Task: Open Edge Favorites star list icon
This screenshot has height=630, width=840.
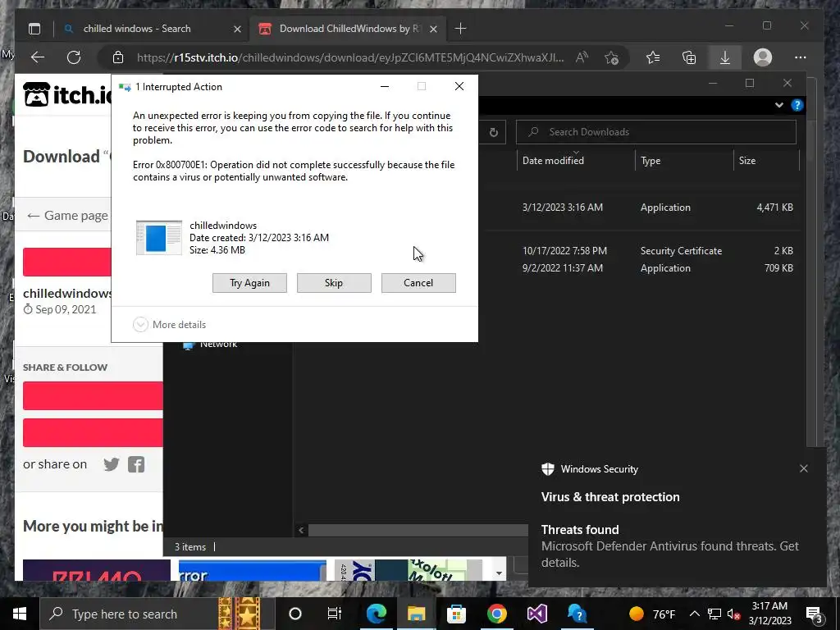Action: point(653,57)
